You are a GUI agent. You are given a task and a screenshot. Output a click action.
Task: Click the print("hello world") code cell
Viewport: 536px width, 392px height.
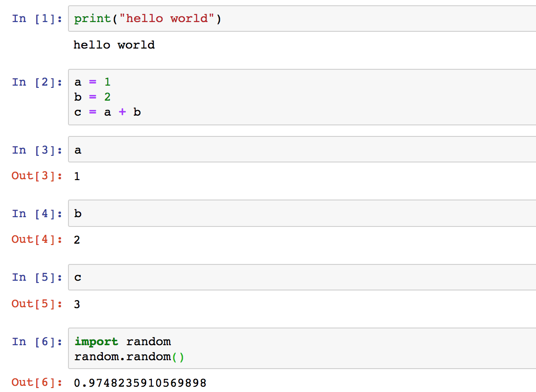147,19
